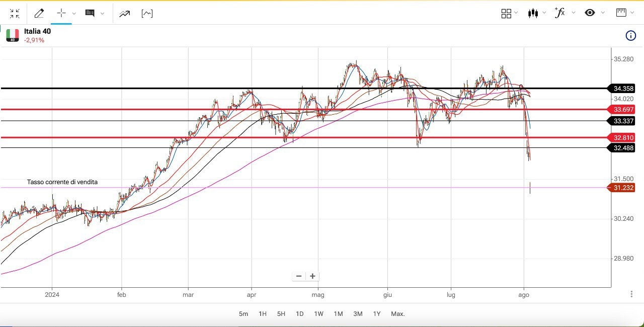Click the collapse fullscreen arrows icon
The height and width of the screenshot is (327, 644).
[15, 14]
